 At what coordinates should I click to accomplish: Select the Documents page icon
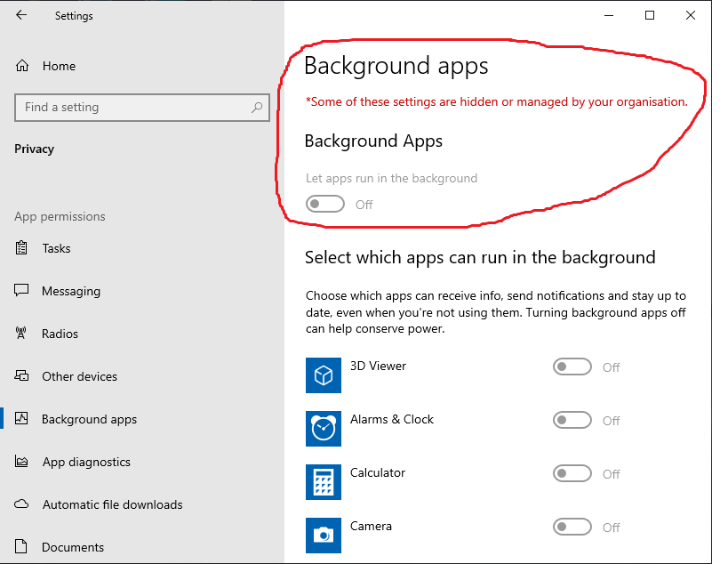tap(21, 546)
